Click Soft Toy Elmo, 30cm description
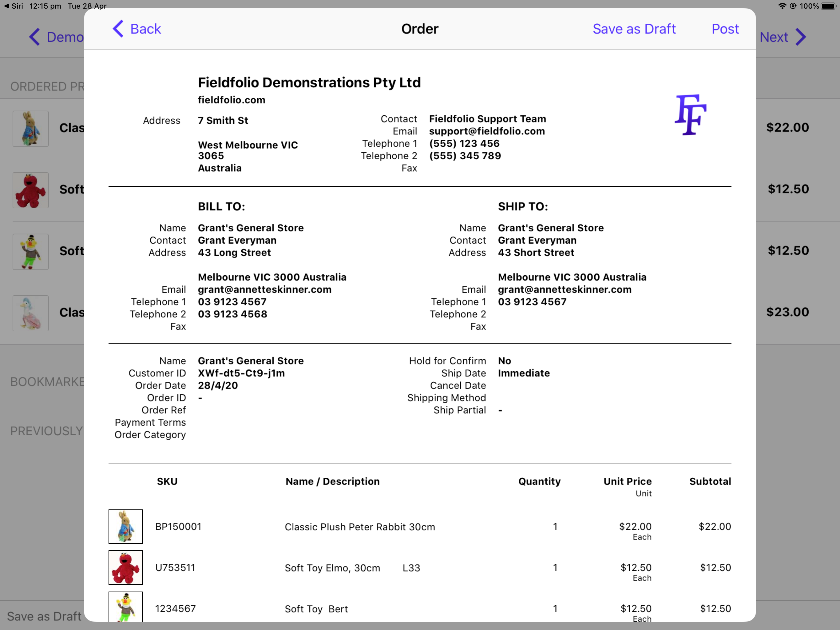This screenshot has width=840, height=630. click(x=332, y=568)
